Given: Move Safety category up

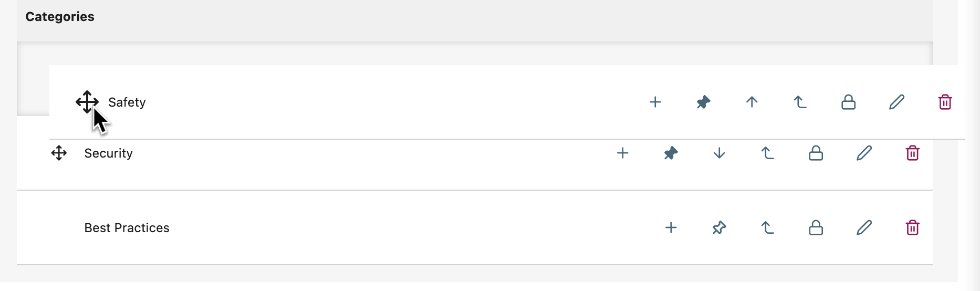Looking at the screenshot, I should [x=752, y=102].
